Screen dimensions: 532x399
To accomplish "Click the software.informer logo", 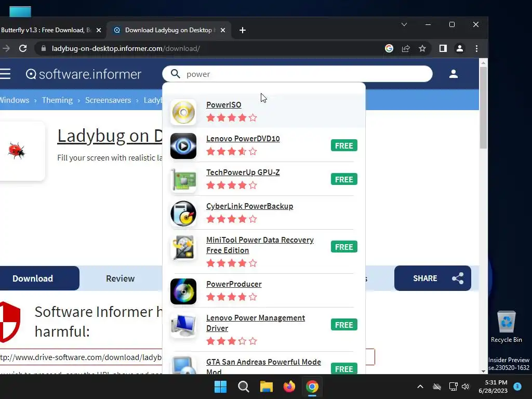I will coord(84,74).
